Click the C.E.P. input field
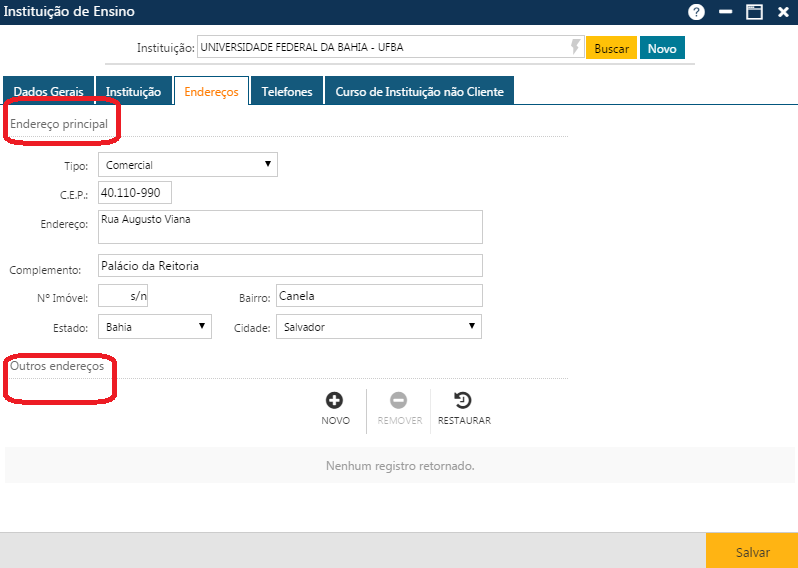Screen dimensions: 798x568 (x=135, y=192)
